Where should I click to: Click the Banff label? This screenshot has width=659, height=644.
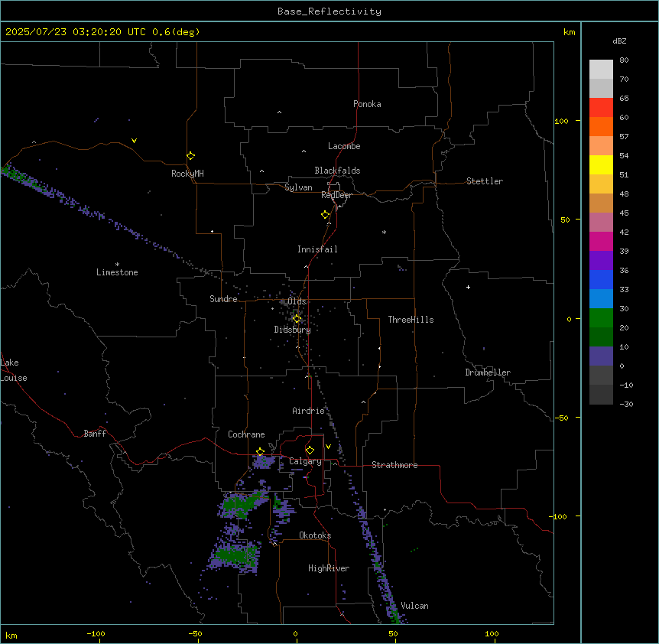tap(95, 434)
